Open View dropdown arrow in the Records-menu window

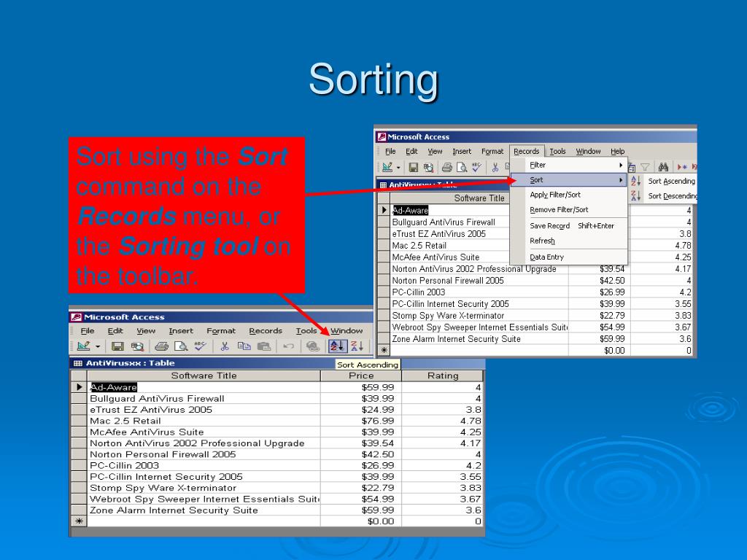pyautogui.click(x=398, y=168)
